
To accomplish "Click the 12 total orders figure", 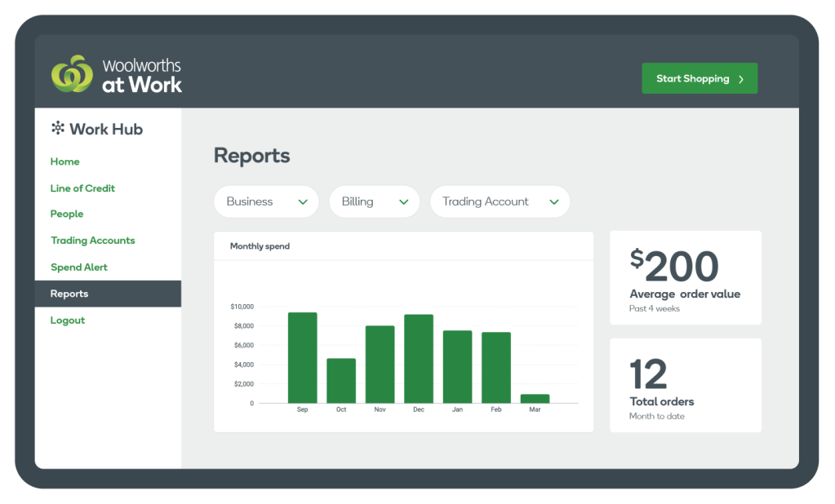I will point(648,374).
